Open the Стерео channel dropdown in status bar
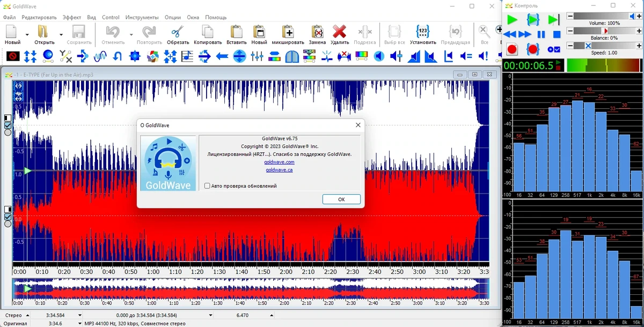Image resolution: width=644 pixels, height=327 pixels. (28, 315)
